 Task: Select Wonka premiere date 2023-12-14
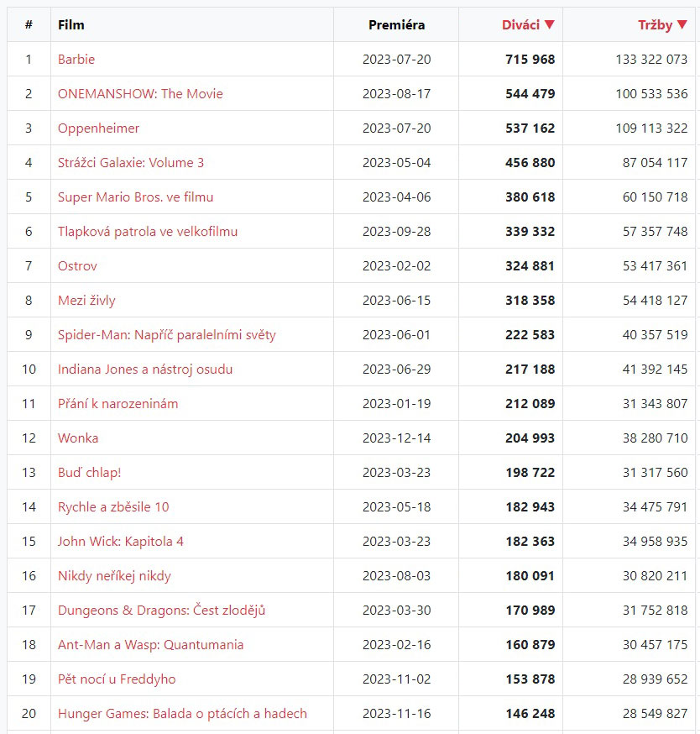click(397, 438)
